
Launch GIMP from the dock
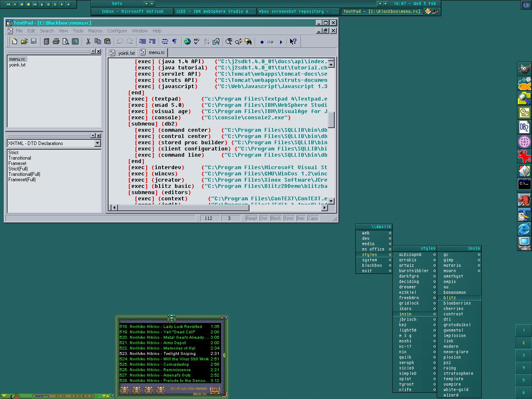(524, 69)
